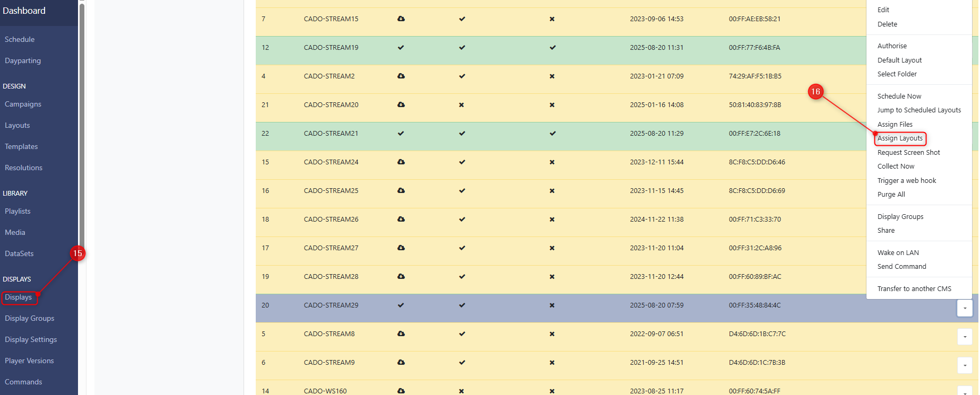This screenshot has width=980, height=395.
Task: Open row menu dropdown for CADO-STREAM8
Action: (x=965, y=337)
